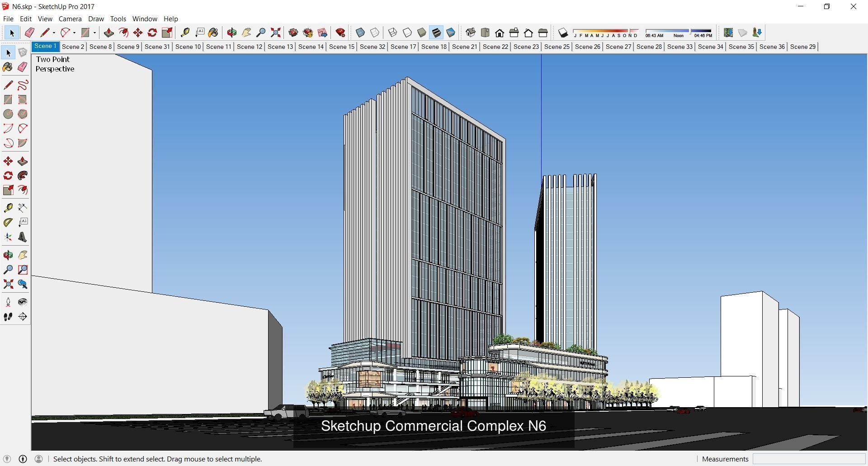Select the 3D Text tool
868x466 pixels.
(x=23, y=237)
